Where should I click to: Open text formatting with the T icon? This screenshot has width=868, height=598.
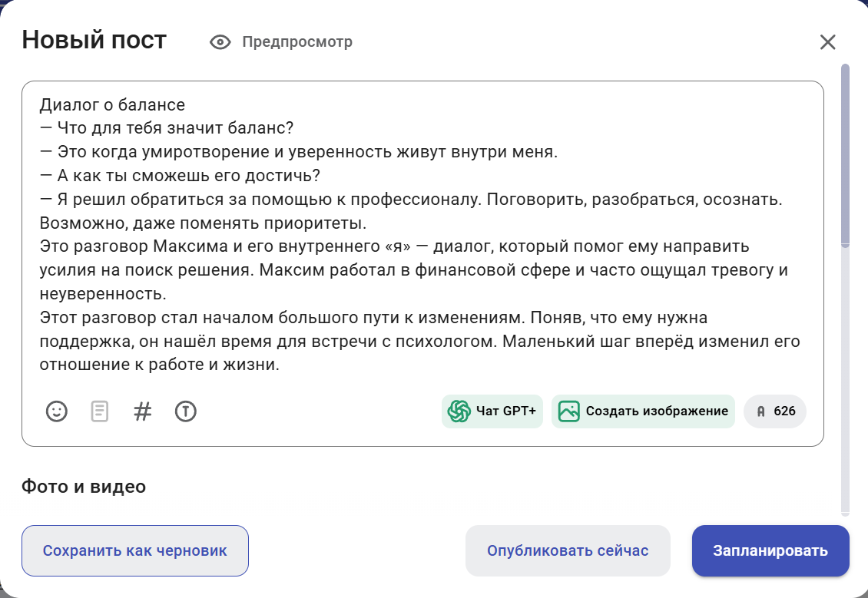click(184, 411)
